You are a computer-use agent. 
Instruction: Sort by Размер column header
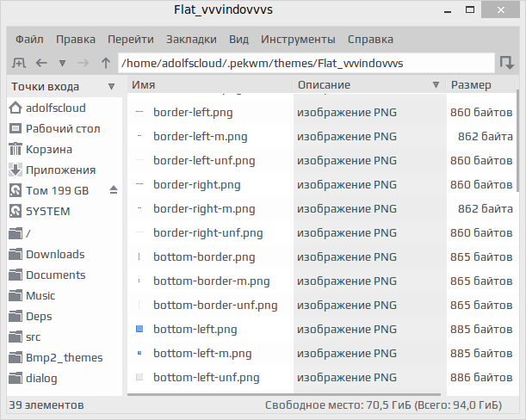click(480, 85)
